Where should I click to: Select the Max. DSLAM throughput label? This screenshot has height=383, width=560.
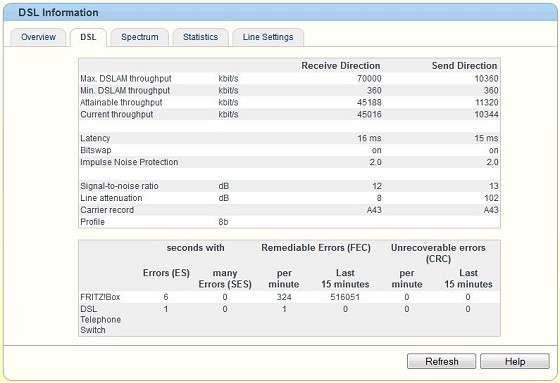pyautogui.click(x=126, y=79)
